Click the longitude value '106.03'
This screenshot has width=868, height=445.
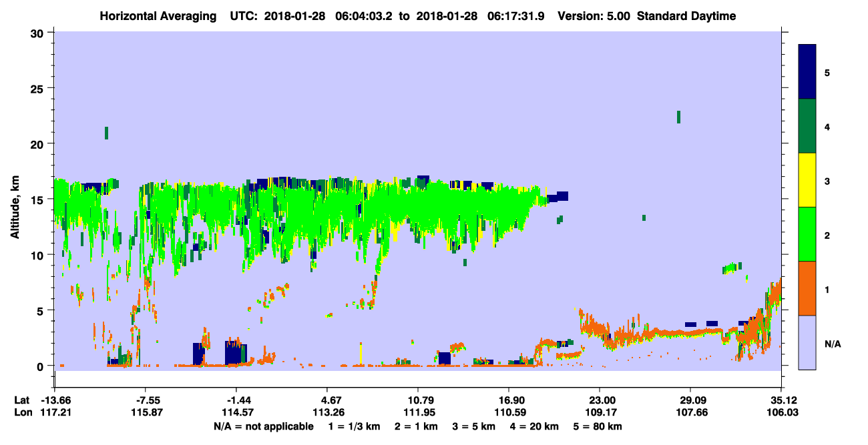point(781,412)
